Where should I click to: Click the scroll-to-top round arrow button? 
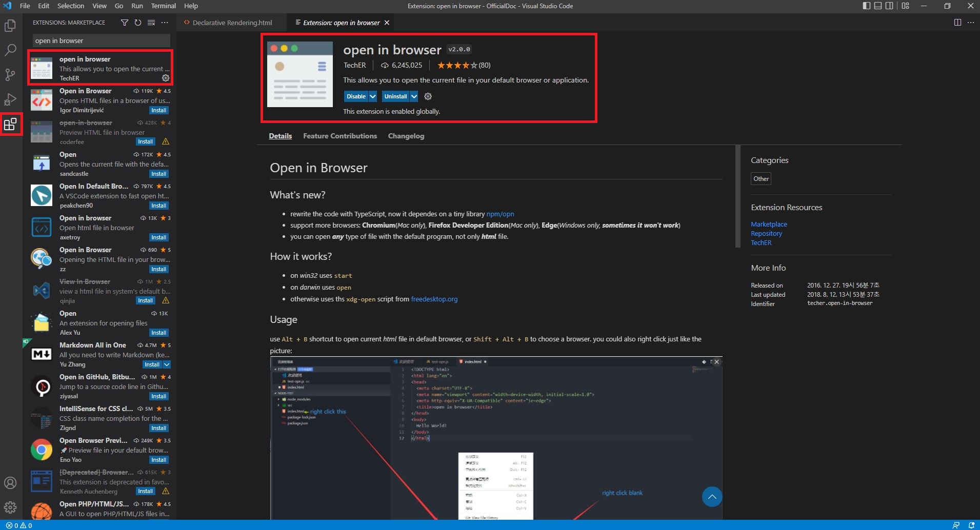pyautogui.click(x=712, y=496)
